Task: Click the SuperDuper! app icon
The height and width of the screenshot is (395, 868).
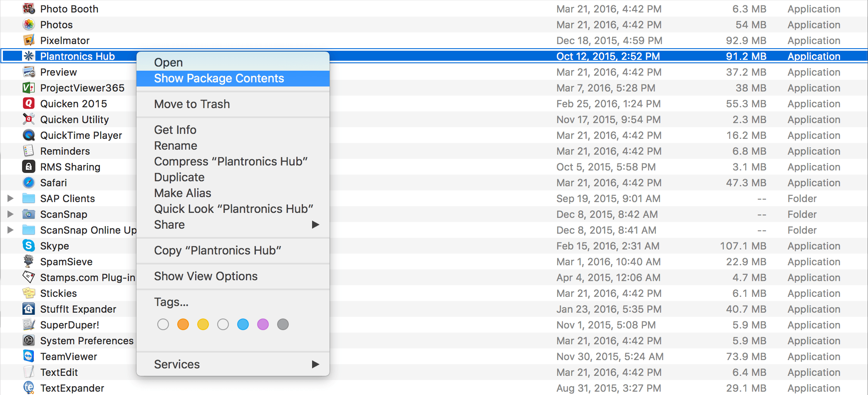Action: tap(29, 325)
